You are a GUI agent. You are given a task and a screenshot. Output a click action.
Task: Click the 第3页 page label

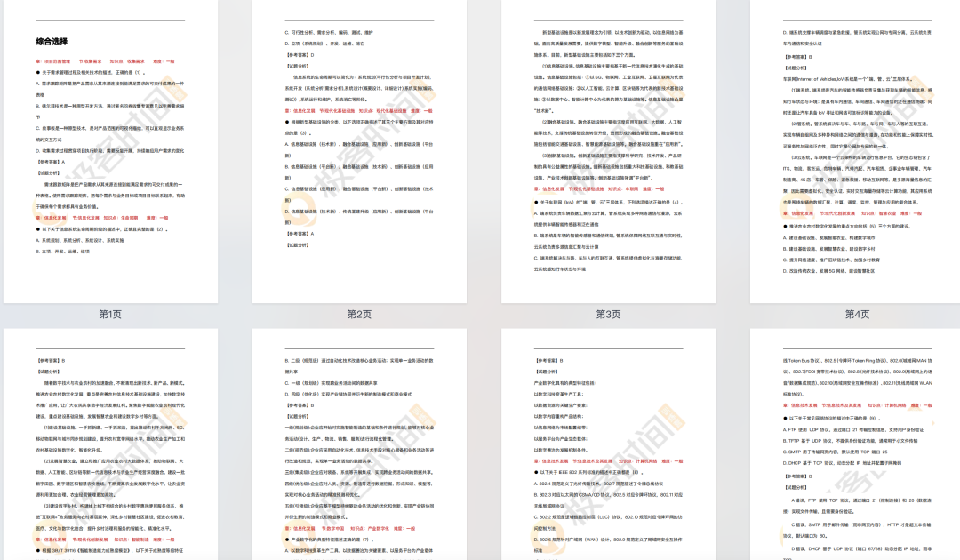coord(608,314)
